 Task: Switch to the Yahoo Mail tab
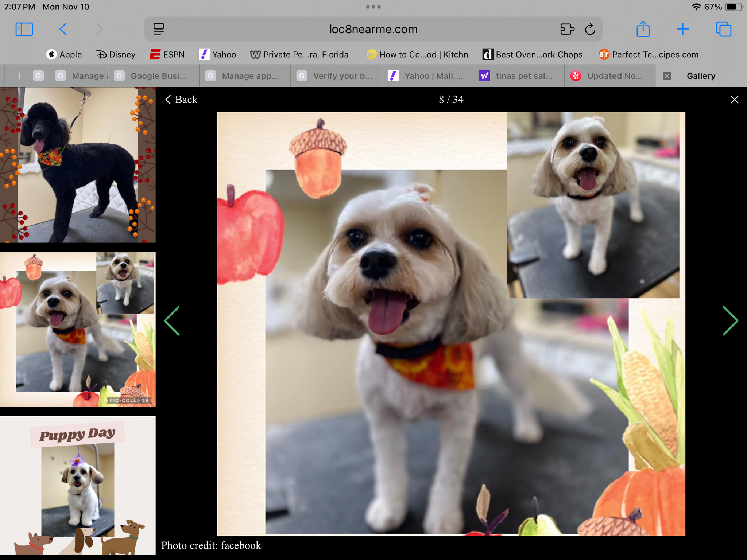coord(427,76)
